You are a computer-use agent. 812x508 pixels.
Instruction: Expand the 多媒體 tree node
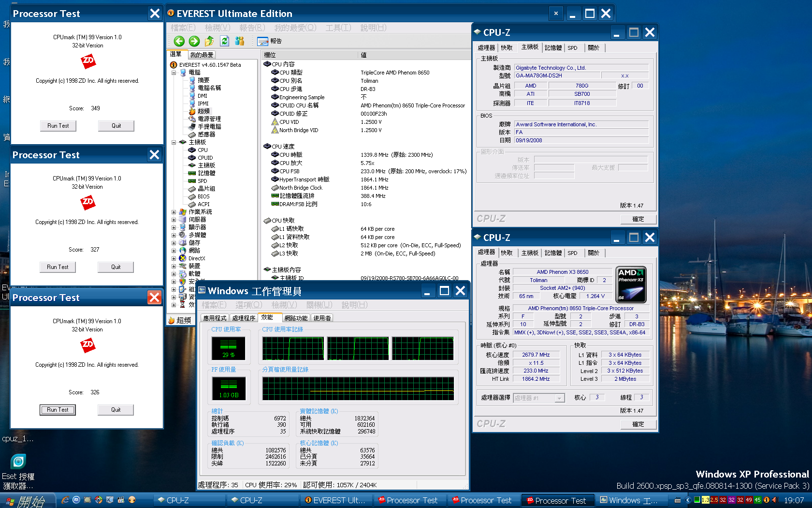tap(174, 235)
